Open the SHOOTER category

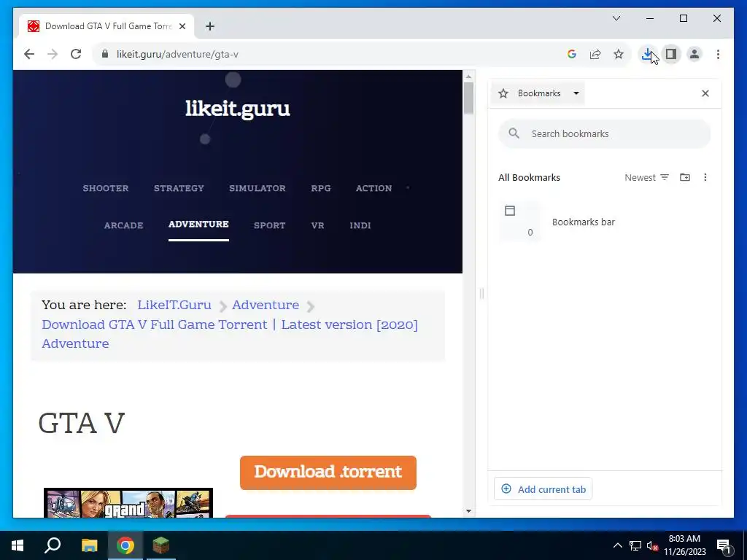click(x=105, y=188)
